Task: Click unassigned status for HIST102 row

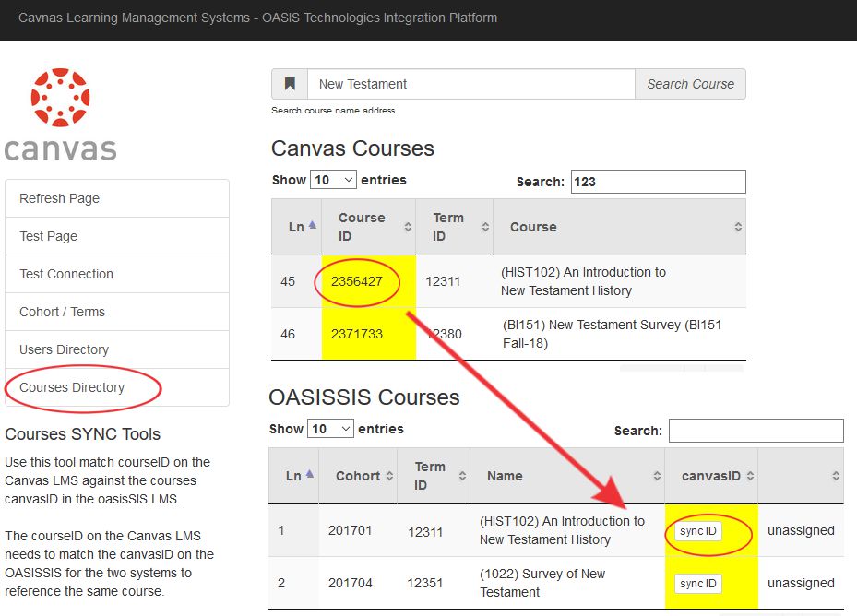Action: pyautogui.click(x=801, y=530)
